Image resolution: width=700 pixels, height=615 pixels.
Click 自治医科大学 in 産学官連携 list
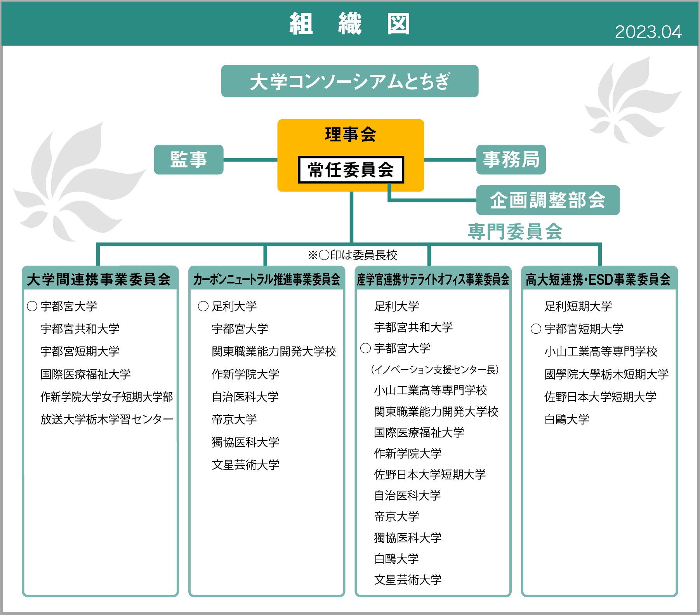click(x=408, y=495)
